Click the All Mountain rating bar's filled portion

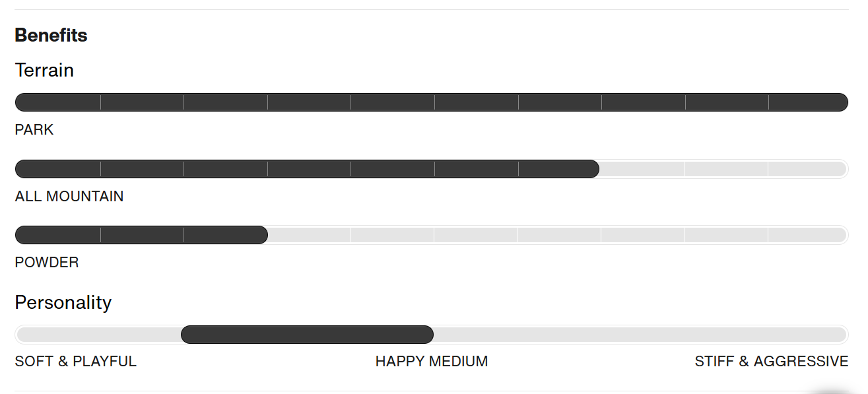[x=307, y=169]
